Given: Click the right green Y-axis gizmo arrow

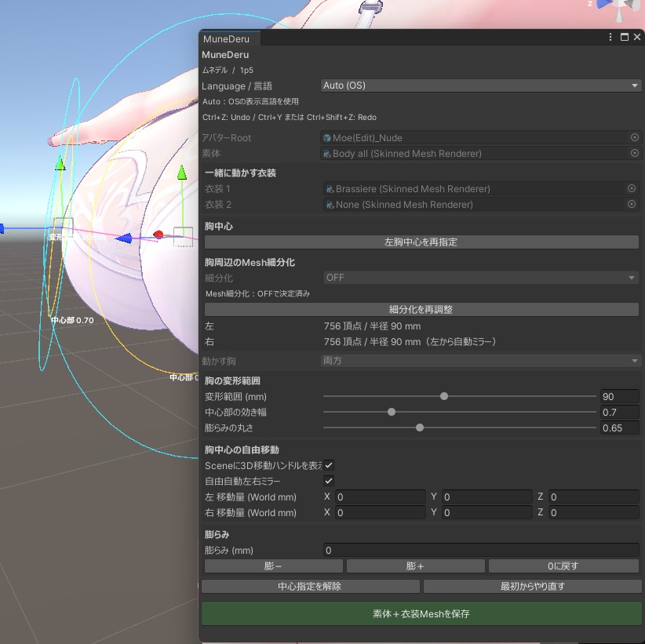Looking at the screenshot, I should tap(182, 173).
